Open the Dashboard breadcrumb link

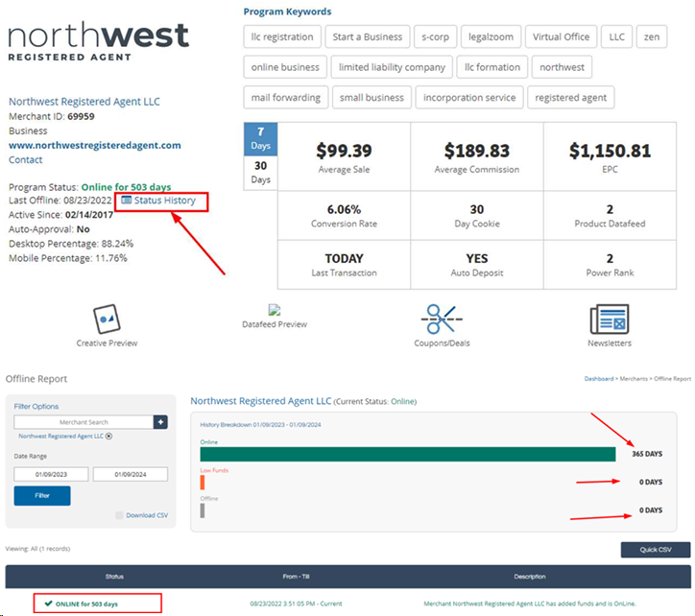click(x=599, y=378)
